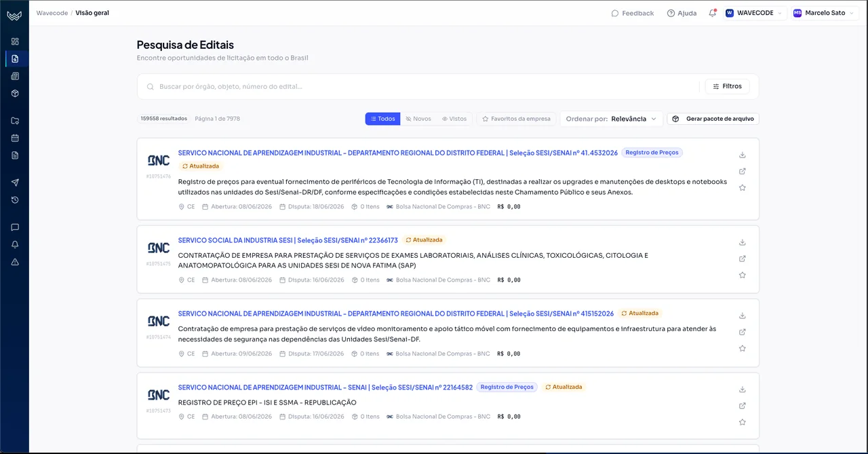
Task: Star the Seleção nº 415152026 edital
Action: 743,348
